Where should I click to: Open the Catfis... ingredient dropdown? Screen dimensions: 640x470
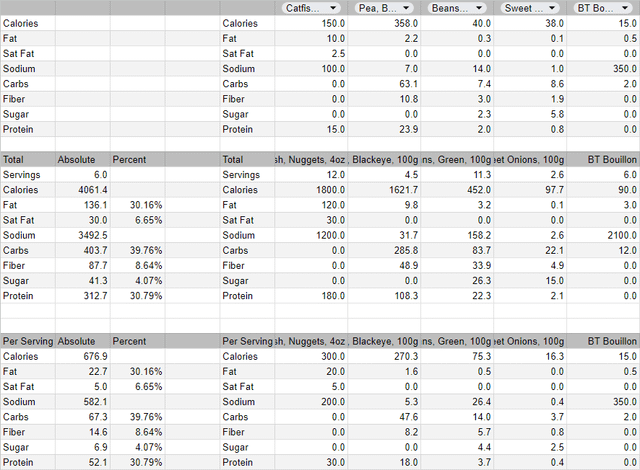point(311,8)
